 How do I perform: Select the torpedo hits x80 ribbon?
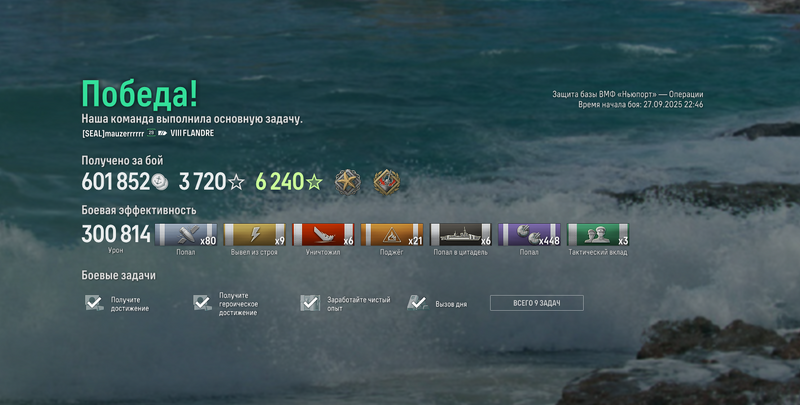(x=186, y=235)
